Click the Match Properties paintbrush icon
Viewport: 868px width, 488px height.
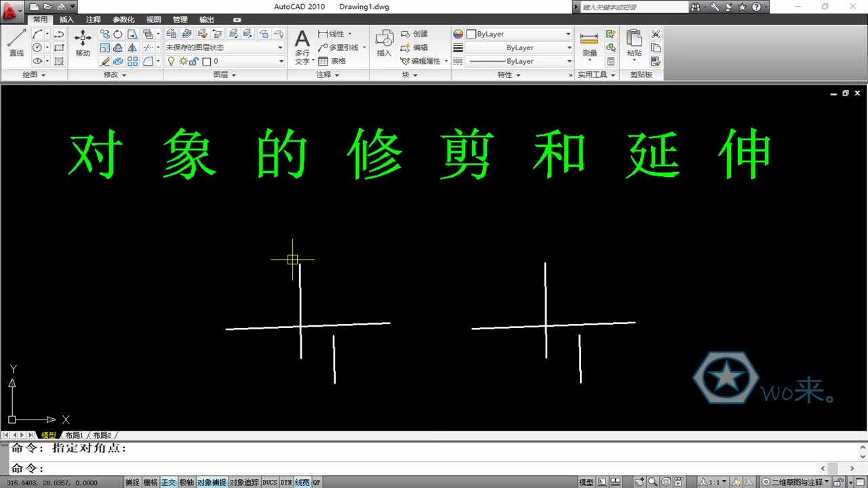click(x=656, y=61)
